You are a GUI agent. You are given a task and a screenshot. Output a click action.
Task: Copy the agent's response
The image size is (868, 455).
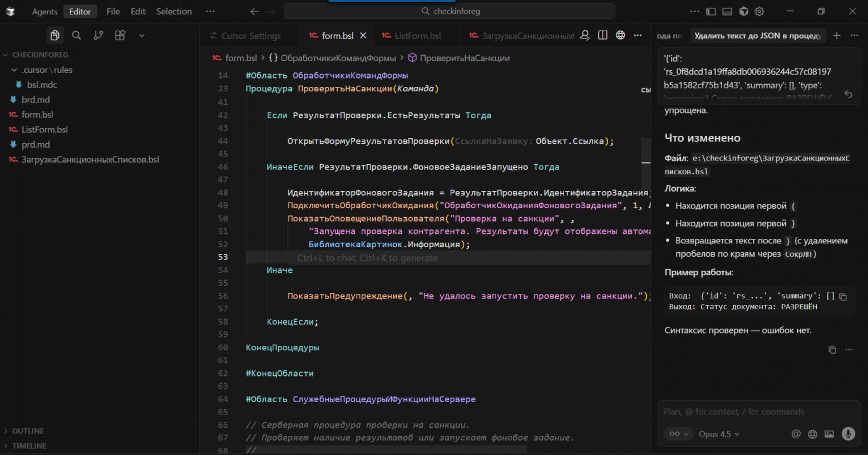click(x=832, y=350)
